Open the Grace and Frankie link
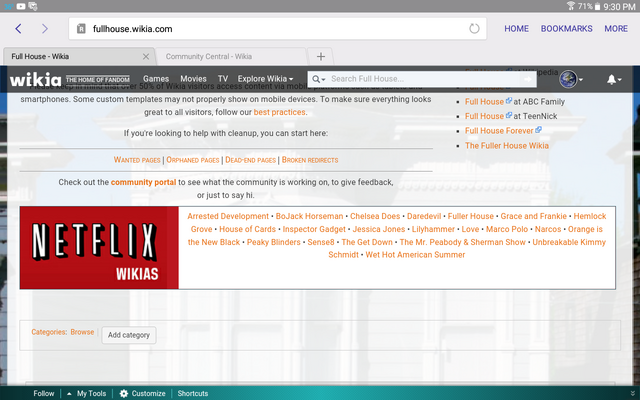The width and height of the screenshot is (640, 400). pos(533,216)
